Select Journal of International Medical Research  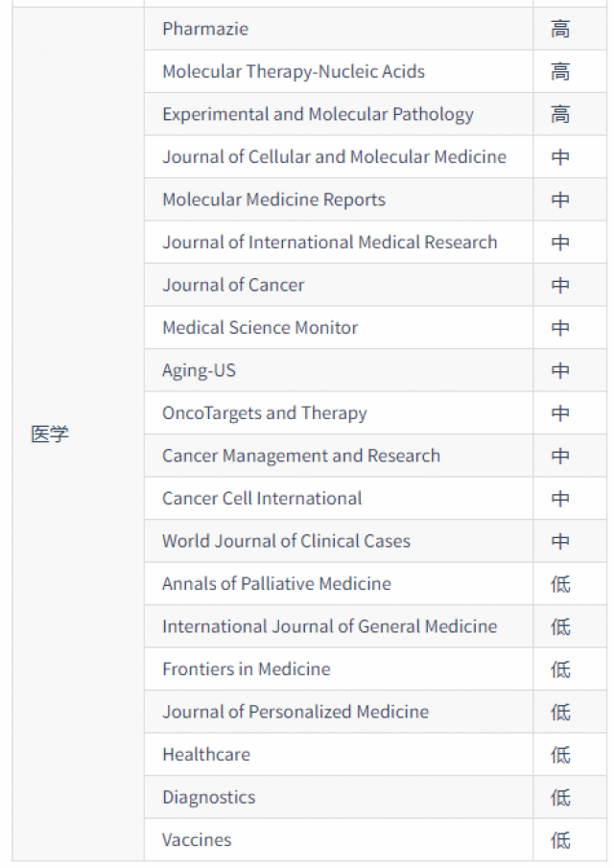[329, 243]
